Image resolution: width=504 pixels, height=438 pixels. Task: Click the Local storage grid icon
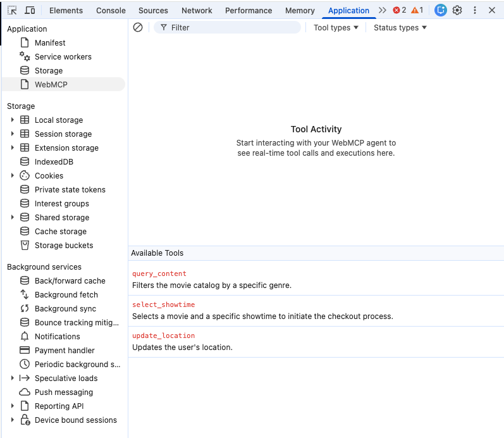25,120
